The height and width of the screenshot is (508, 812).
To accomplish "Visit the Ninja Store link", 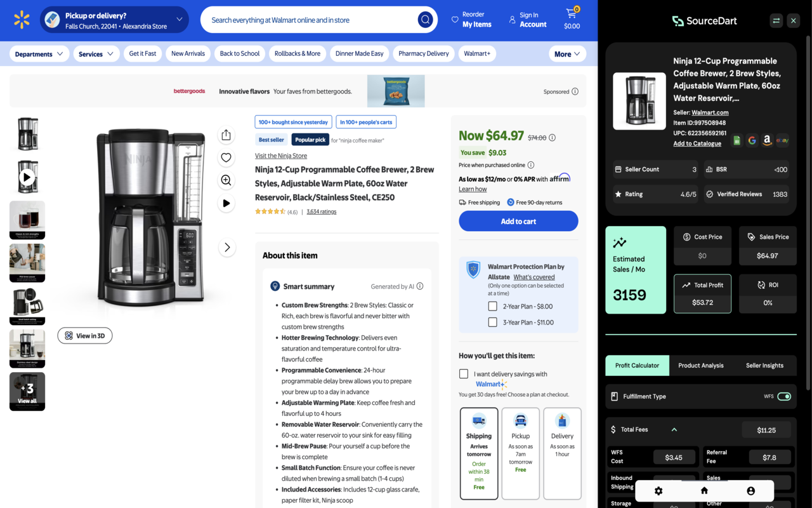I will pyautogui.click(x=280, y=155).
